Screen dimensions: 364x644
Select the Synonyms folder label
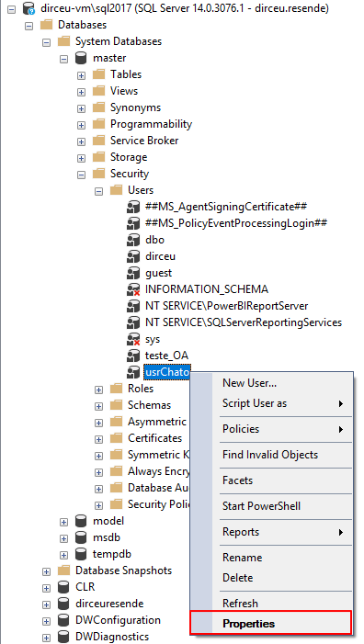135,107
